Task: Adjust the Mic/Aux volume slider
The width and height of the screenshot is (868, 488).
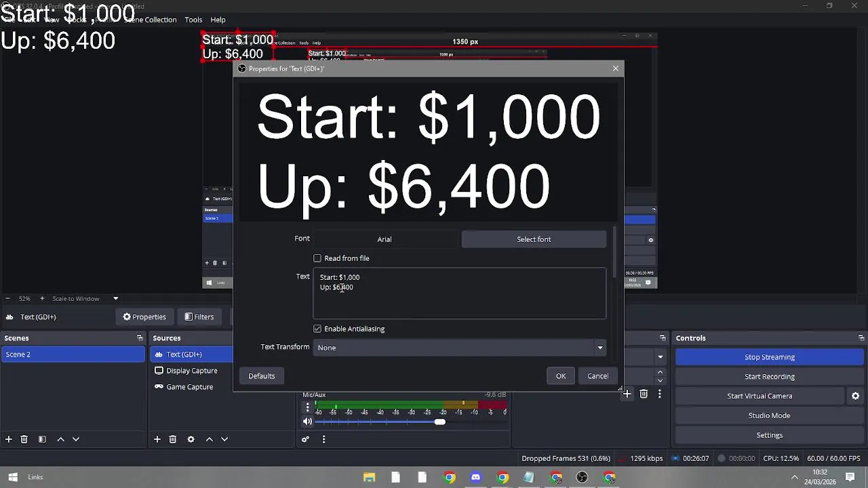Action: (x=440, y=422)
